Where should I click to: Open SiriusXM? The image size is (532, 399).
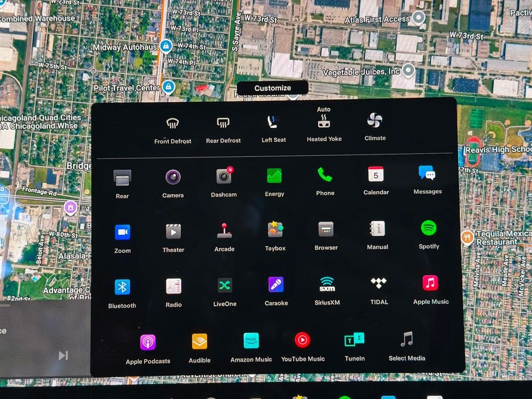pos(327,284)
